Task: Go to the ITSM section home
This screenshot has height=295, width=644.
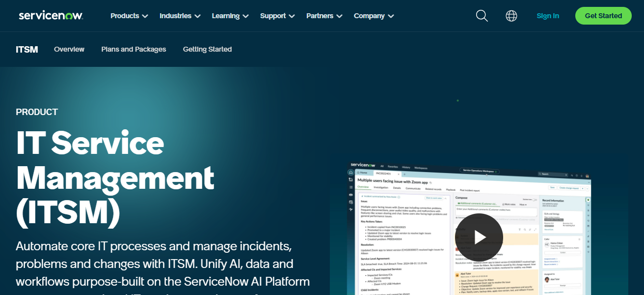Action: [27, 49]
